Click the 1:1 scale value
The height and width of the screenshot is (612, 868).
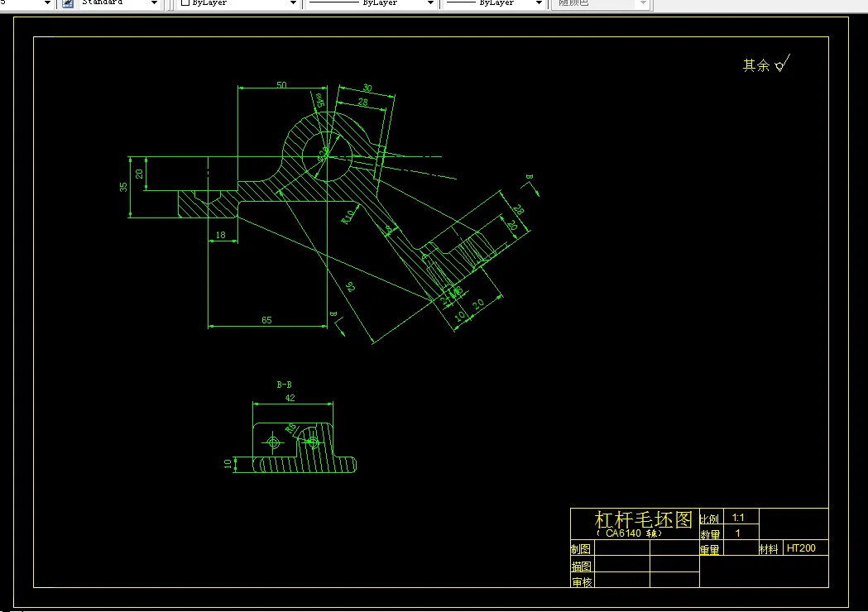[738, 518]
